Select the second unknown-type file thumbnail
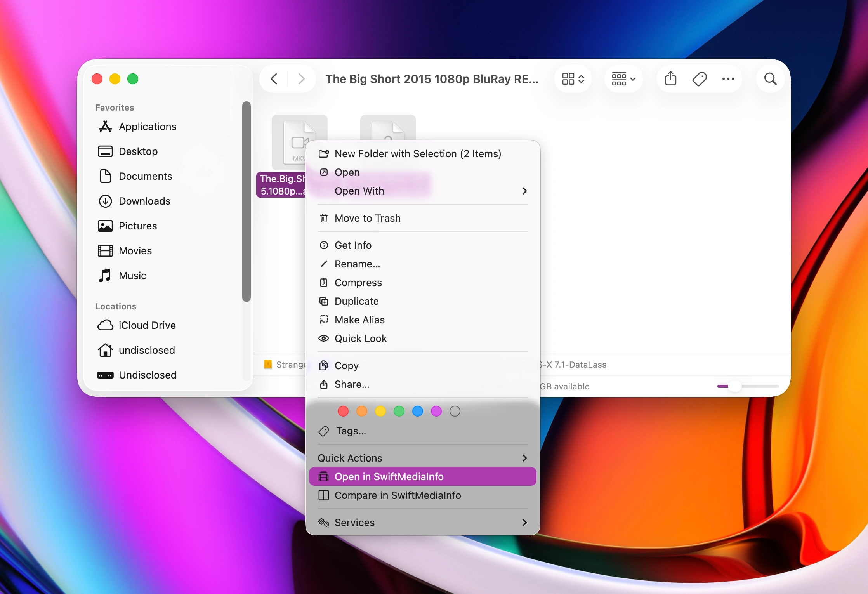This screenshot has width=868, height=594. (388, 128)
